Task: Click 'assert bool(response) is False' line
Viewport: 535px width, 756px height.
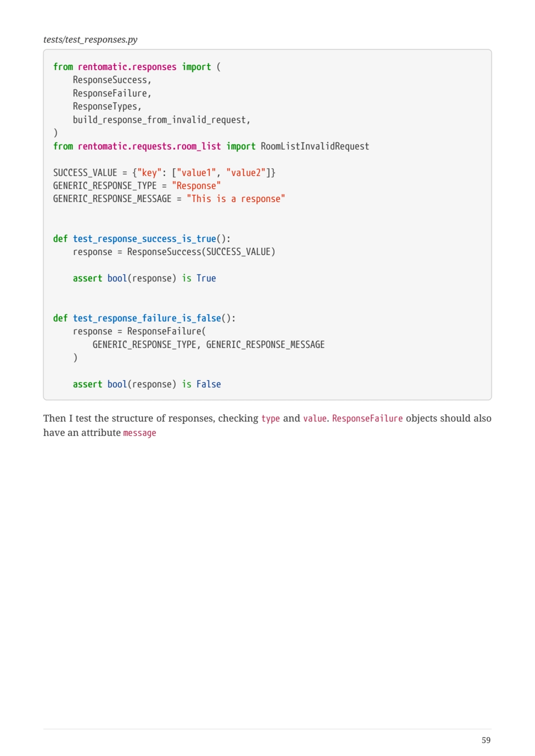Action: tap(147, 384)
